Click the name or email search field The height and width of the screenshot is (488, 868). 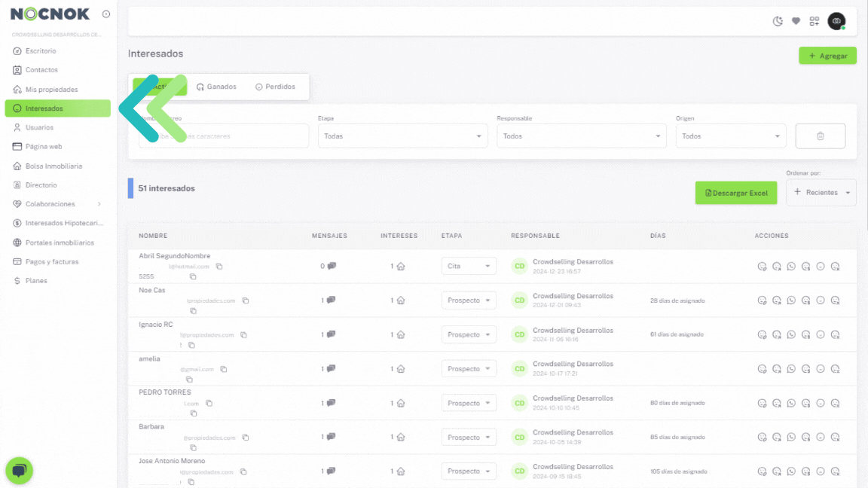224,136
